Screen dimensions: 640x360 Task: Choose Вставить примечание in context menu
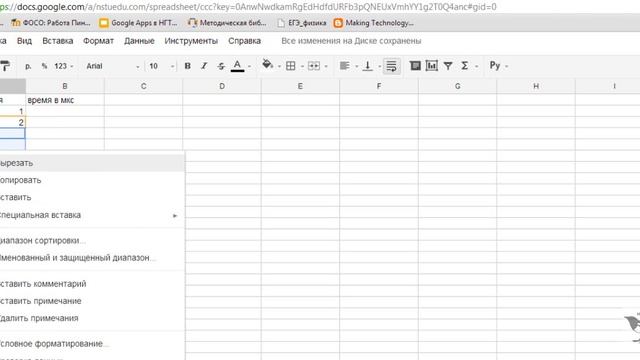[x=92, y=301]
